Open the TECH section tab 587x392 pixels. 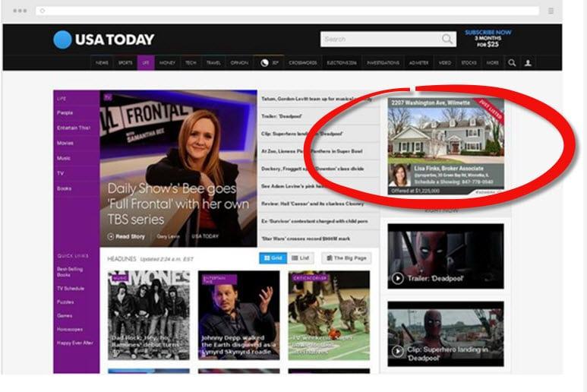click(x=191, y=63)
